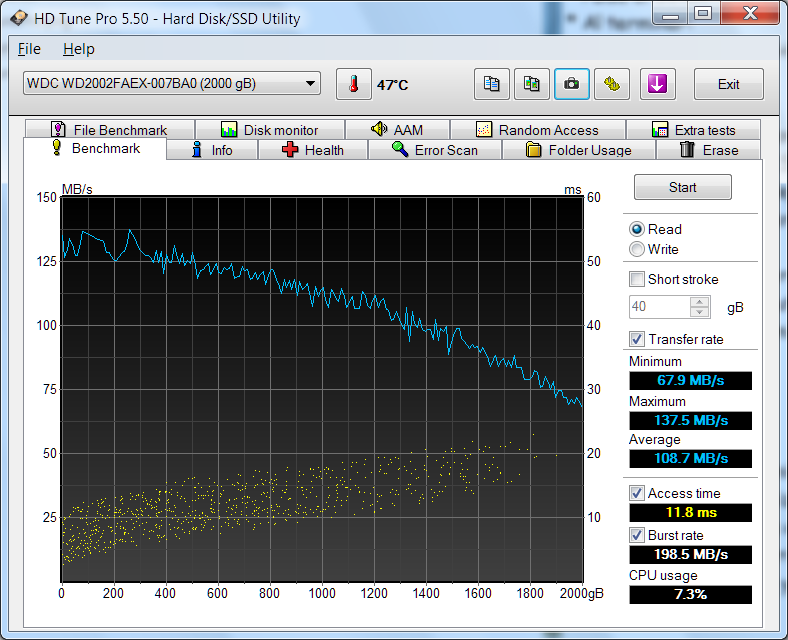Image resolution: width=788 pixels, height=640 pixels.
Task: Open the File menu
Action: [29, 49]
